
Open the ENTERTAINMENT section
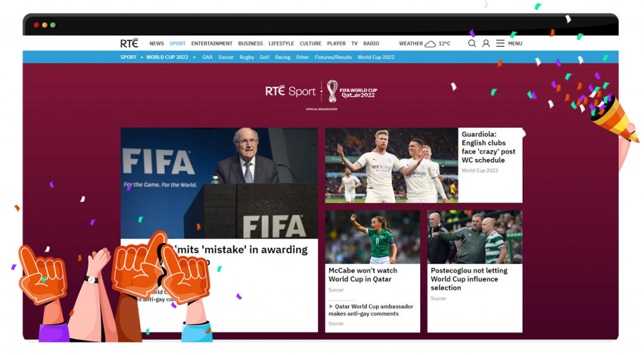[211, 43]
